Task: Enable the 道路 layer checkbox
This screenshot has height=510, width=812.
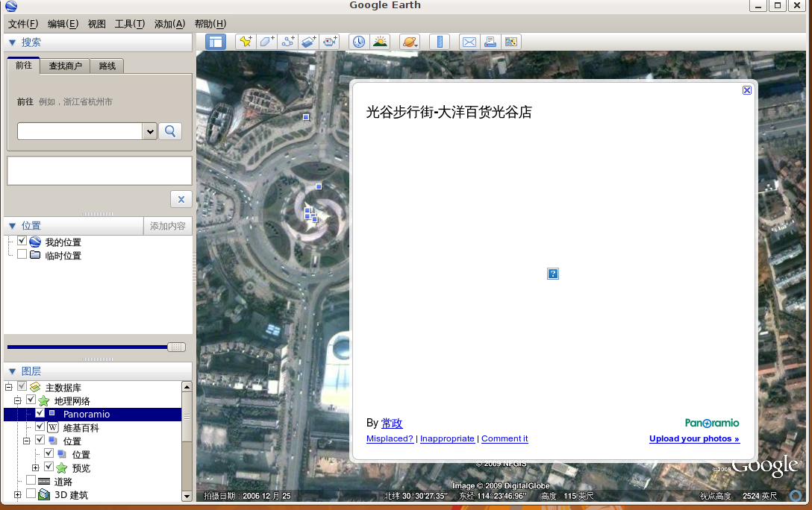Action: point(31,480)
